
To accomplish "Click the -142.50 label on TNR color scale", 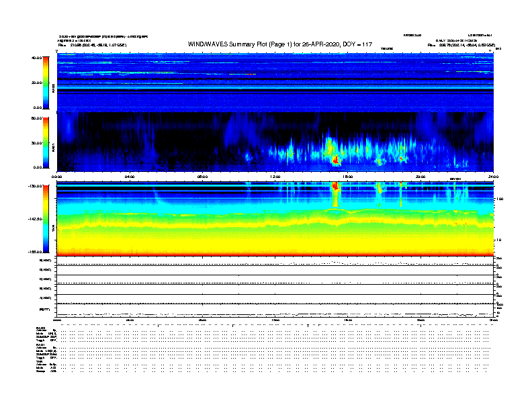I will pos(35,219).
